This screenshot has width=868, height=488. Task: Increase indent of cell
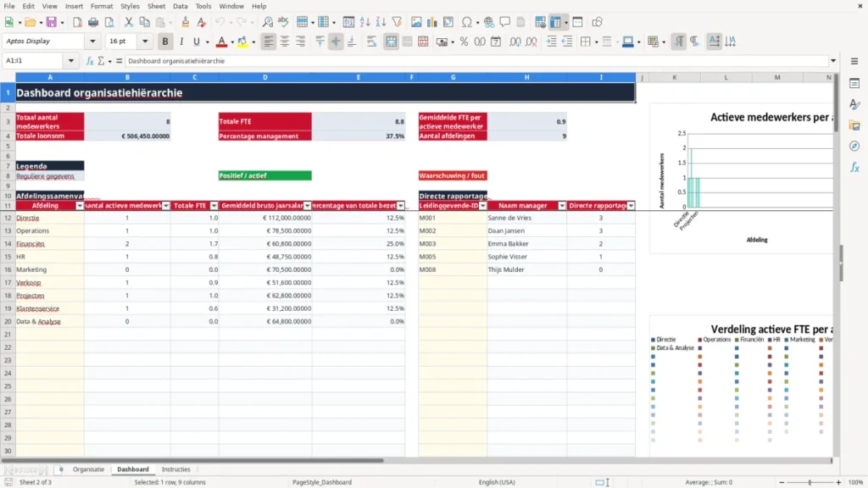click(551, 42)
